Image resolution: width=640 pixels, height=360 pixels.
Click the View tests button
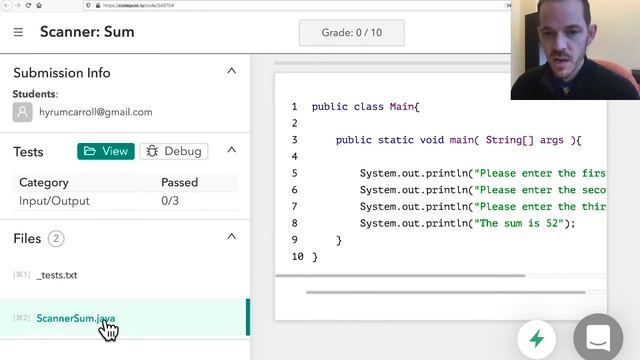tap(106, 151)
